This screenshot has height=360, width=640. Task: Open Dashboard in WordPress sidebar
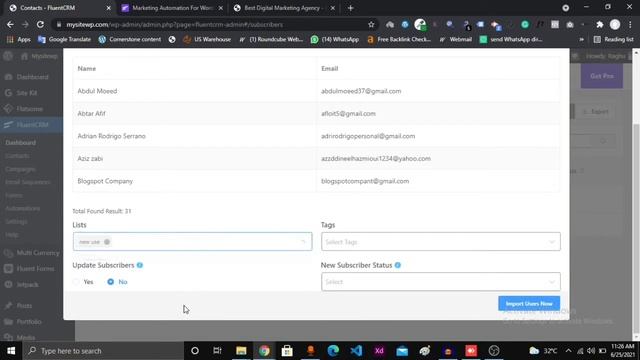[x=32, y=77]
